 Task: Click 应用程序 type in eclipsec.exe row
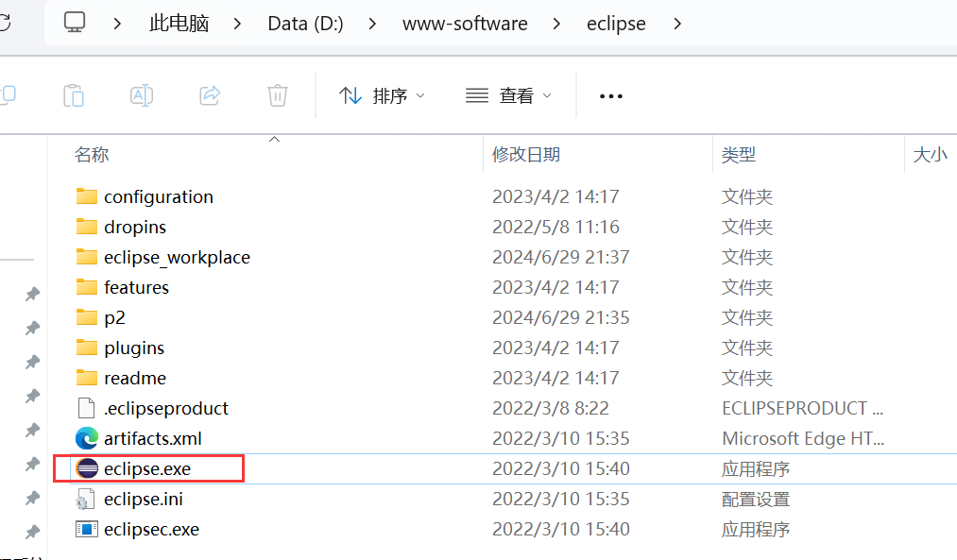[x=756, y=529]
